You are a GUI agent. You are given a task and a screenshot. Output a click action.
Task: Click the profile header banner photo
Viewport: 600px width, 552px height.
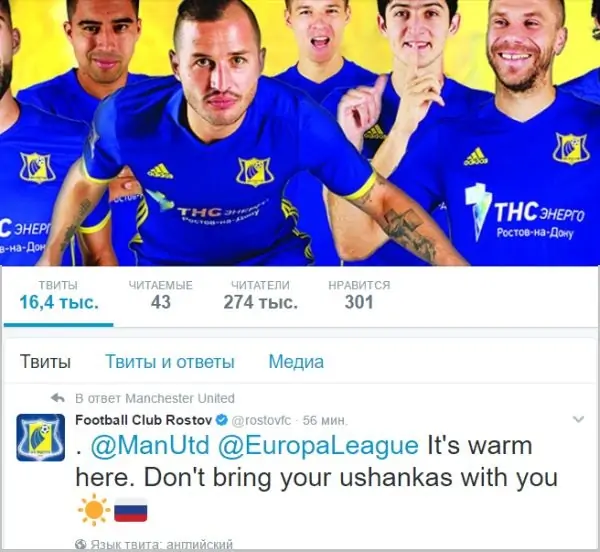point(300,133)
